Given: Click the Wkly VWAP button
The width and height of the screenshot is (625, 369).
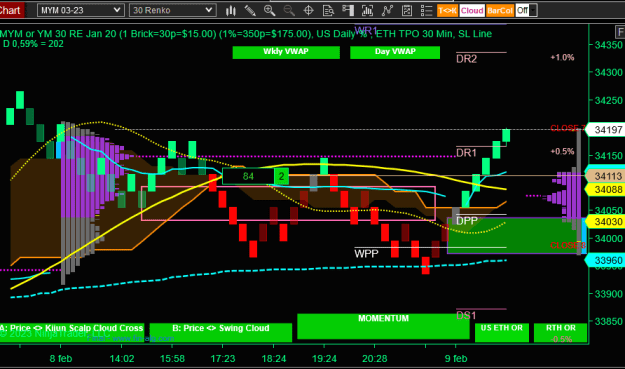Looking at the screenshot, I should tap(286, 52).
